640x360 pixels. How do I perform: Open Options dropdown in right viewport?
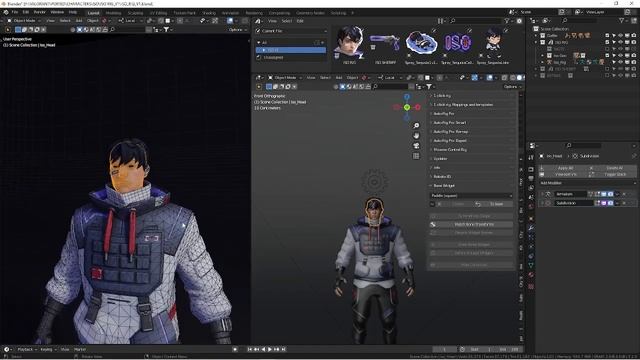512,87
